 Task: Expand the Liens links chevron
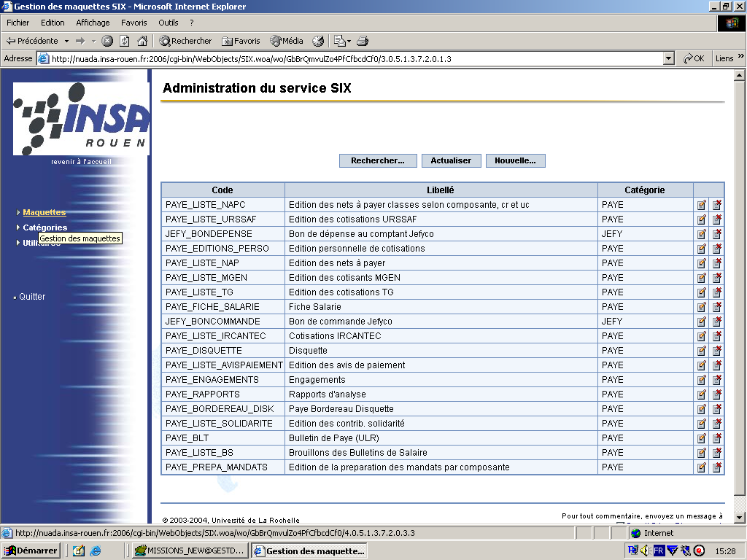click(740, 56)
